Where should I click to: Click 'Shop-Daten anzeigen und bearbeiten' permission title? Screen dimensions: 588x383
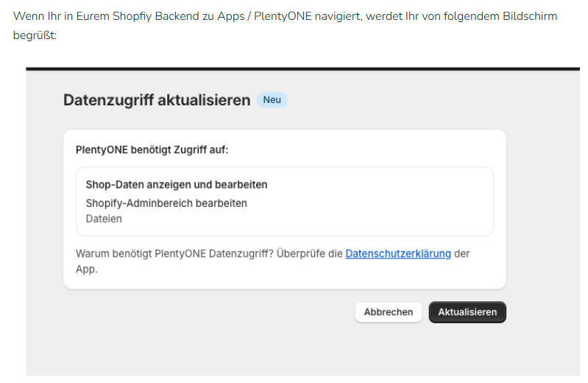(177, 185)
